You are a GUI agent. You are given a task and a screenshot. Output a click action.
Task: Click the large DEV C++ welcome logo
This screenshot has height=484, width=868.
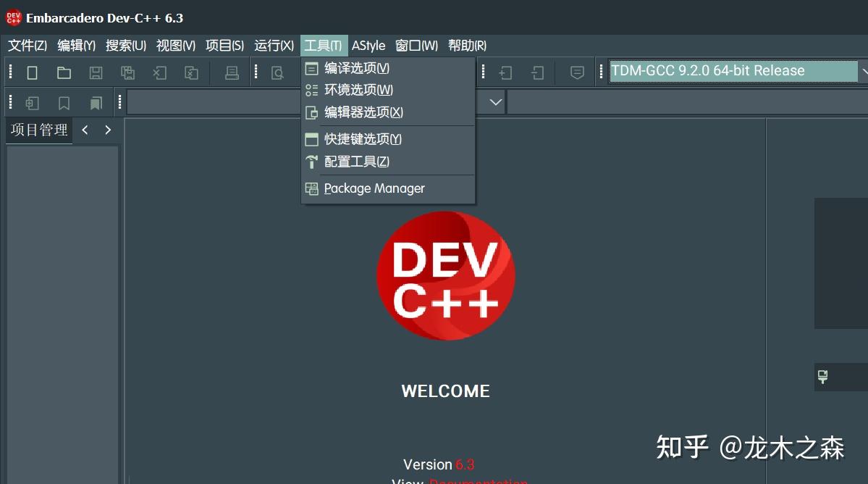pos(446,276)
